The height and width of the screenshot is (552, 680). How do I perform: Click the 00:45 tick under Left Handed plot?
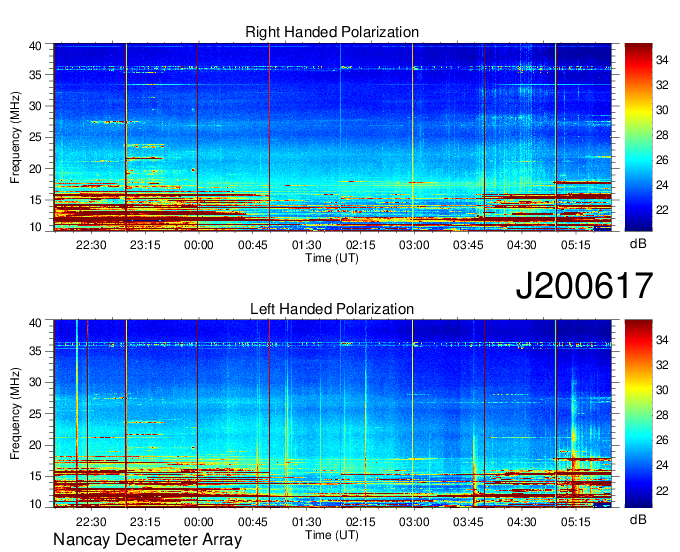click(x=253, y=522)
